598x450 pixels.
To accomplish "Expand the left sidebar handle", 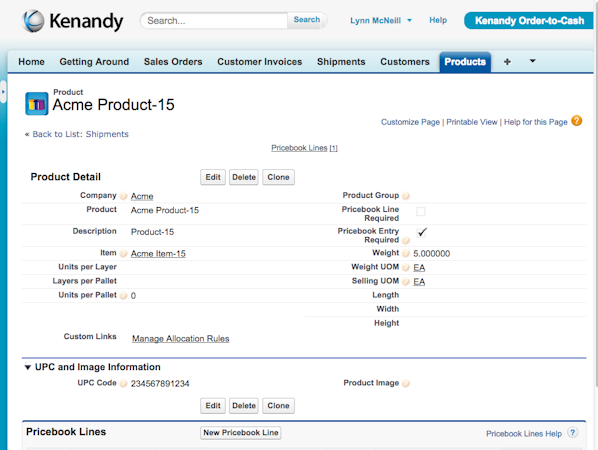I will tap(3, 92).
